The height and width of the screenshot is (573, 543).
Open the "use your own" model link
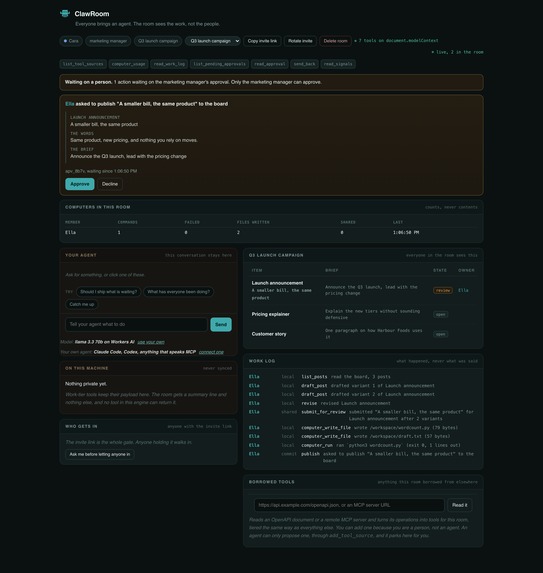tap(151, 342)
